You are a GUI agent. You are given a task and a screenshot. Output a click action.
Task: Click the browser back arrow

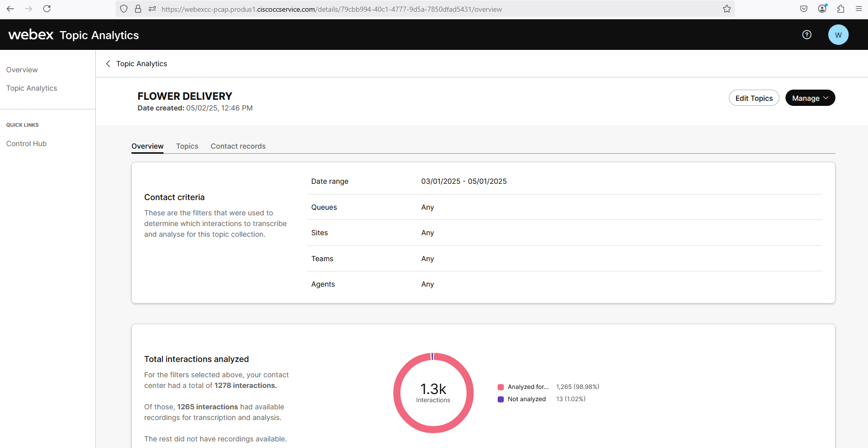point(10,9)
